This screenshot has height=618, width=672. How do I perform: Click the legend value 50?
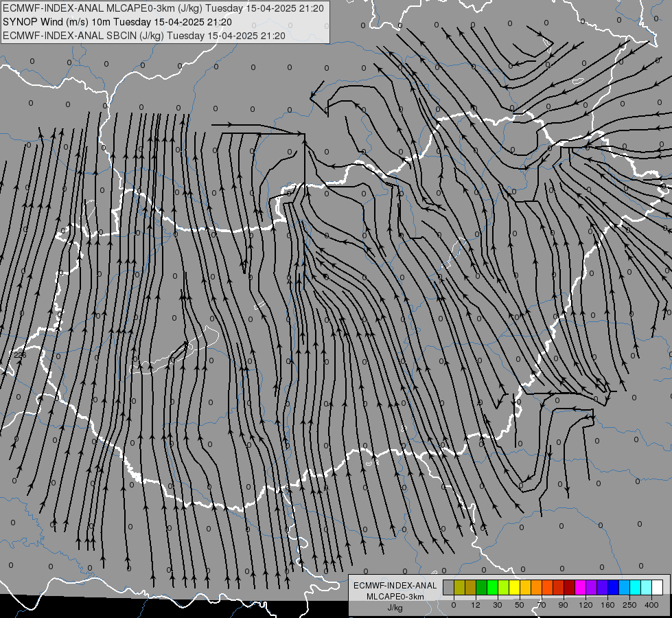pyautogui.click(x=520, y=605)
